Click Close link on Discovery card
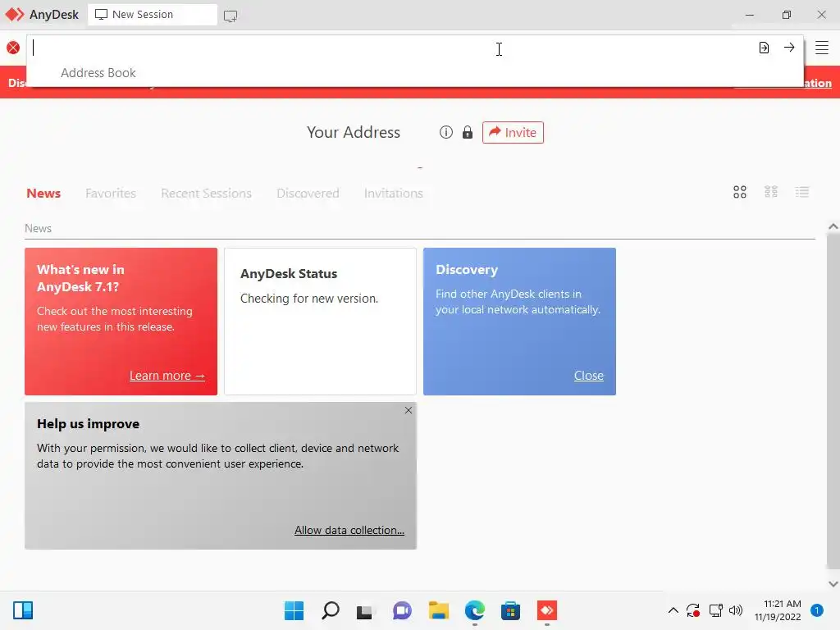Screen dimensions: 840x630 (589, 376)
